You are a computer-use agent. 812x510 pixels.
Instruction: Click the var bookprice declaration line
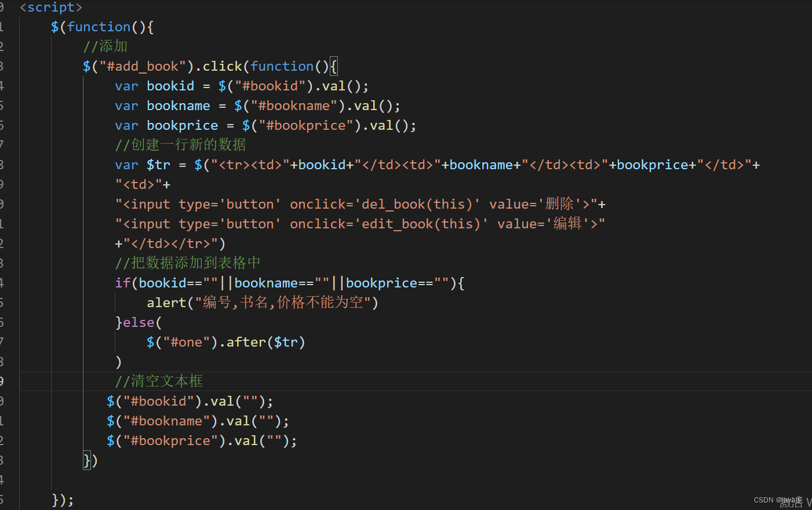265,125
